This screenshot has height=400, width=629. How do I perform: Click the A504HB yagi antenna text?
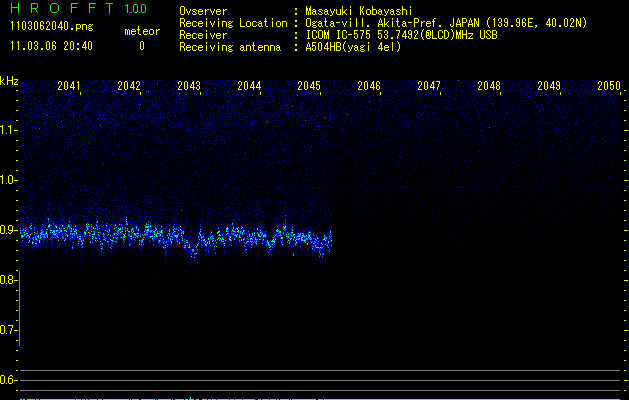tap(353, 47)
